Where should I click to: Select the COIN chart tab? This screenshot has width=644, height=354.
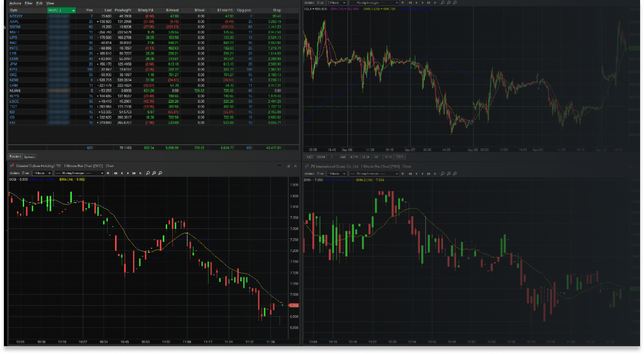click(x=321, y=157)
